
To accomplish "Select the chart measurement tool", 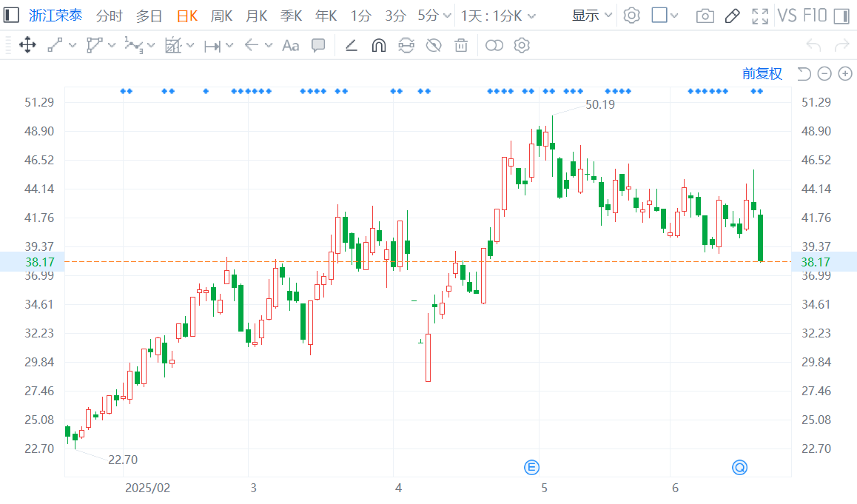I will (x=172, y=45).
